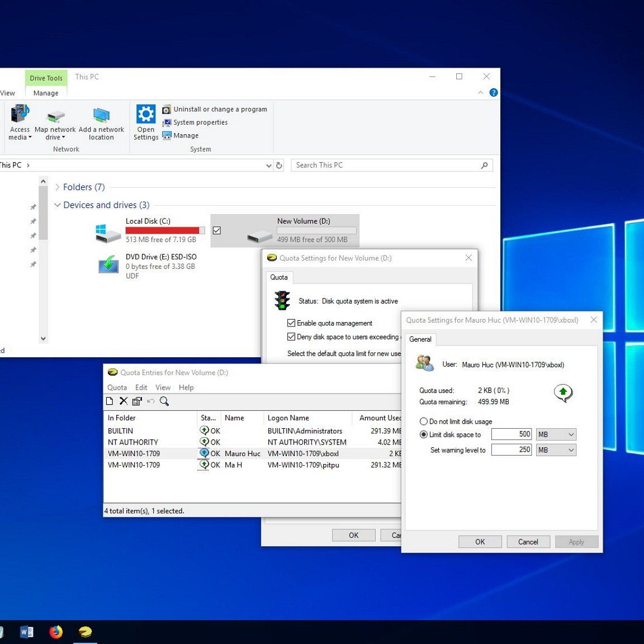The image size is (644, 644).
Task: Click Cancel in Mauro Huc quota dialog
Action: point(528,542)
